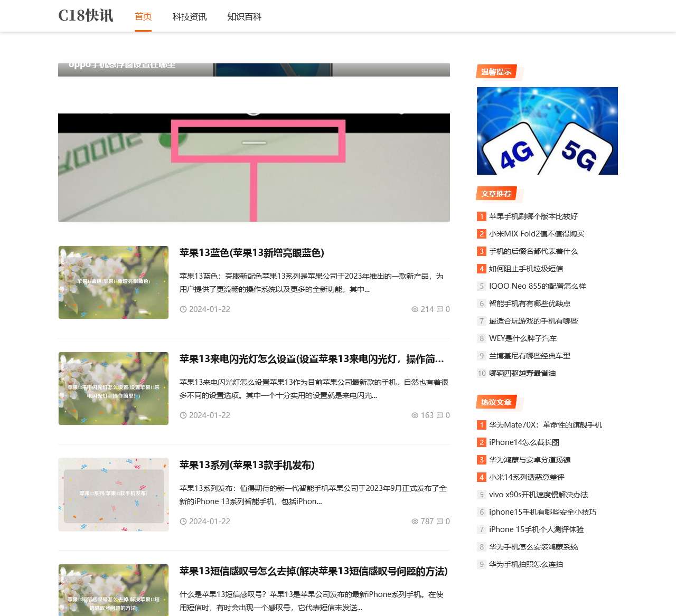The image size is (676, 616).
Task: Open thumbnail of 苹果13系列 article
Action: (x=114, y=495)
